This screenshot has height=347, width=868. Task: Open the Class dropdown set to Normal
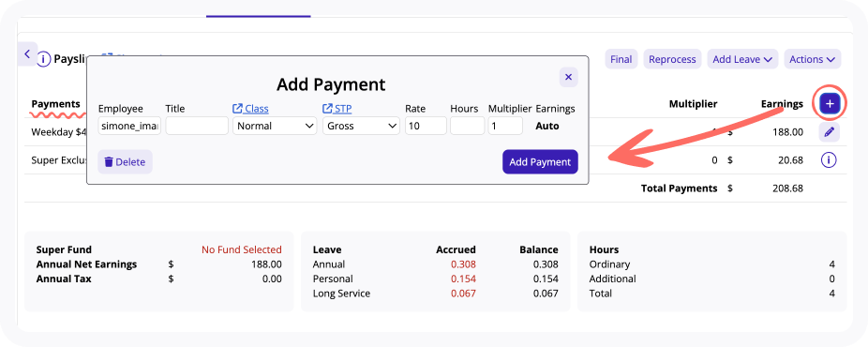click(x=275, y=126)
